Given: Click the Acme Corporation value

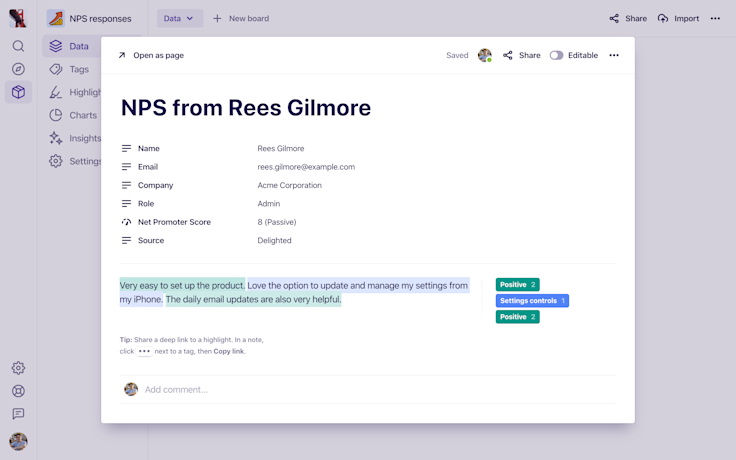Looking at the screenshot, I should pyautogui.click(x=290, y=185).
